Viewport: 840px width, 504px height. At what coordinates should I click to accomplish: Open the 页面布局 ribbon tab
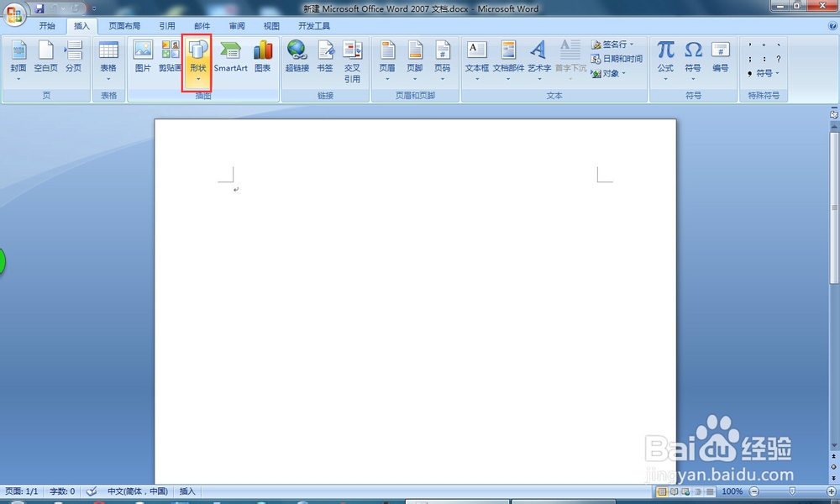click(x=124, y=25)
